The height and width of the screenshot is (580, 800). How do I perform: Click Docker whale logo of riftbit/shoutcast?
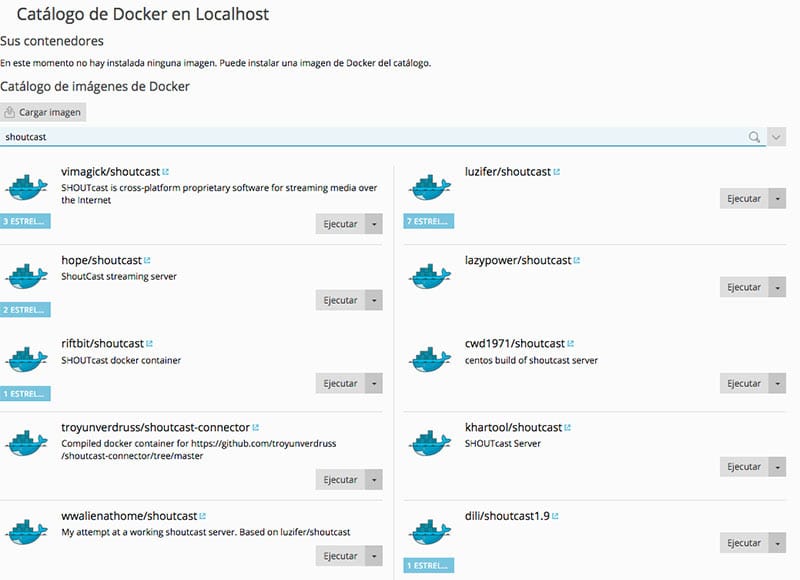click(27, 360)
